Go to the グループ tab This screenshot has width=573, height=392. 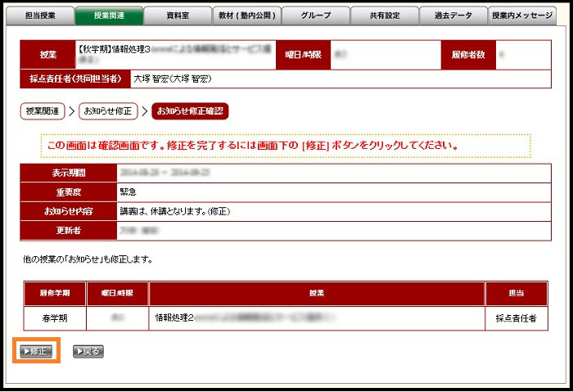coord(315,16)
